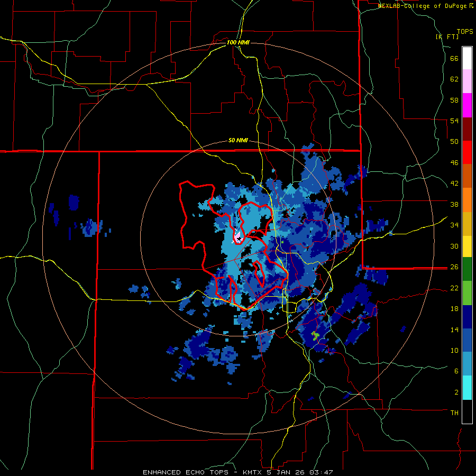Select the 38 legend value

coord(454,204)
